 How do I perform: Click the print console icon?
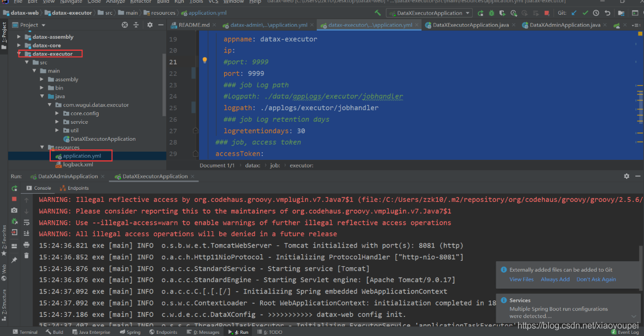[x=26, y=245]
